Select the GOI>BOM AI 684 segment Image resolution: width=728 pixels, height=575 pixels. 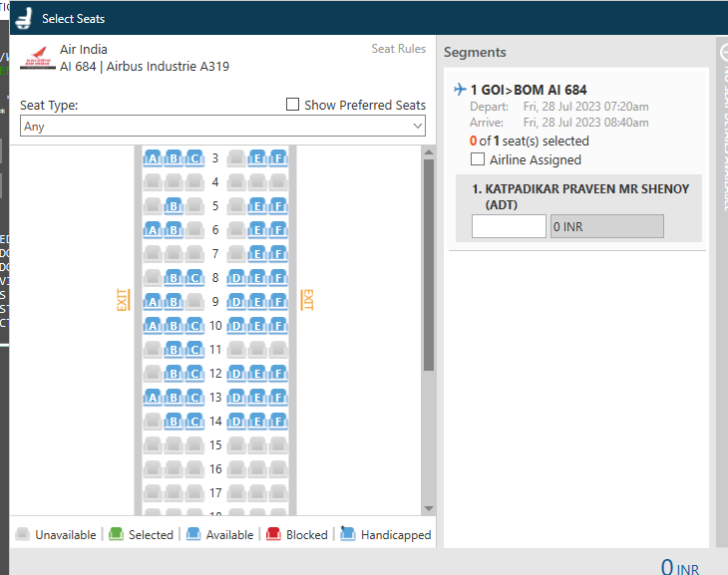point(529,90)
